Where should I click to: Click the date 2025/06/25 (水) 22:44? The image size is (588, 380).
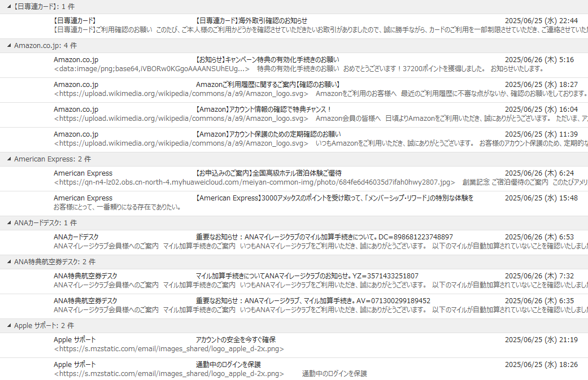(x=541, y=21)
